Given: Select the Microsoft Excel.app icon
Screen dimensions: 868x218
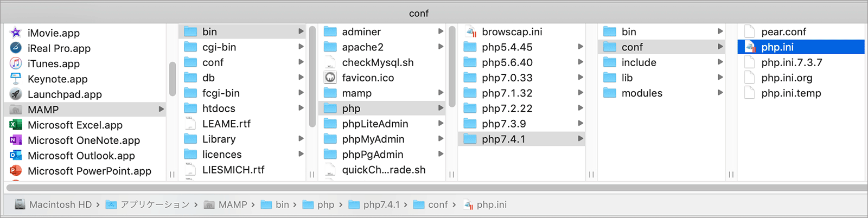Looking at the screenshot, I should click(x=16, y=125).
